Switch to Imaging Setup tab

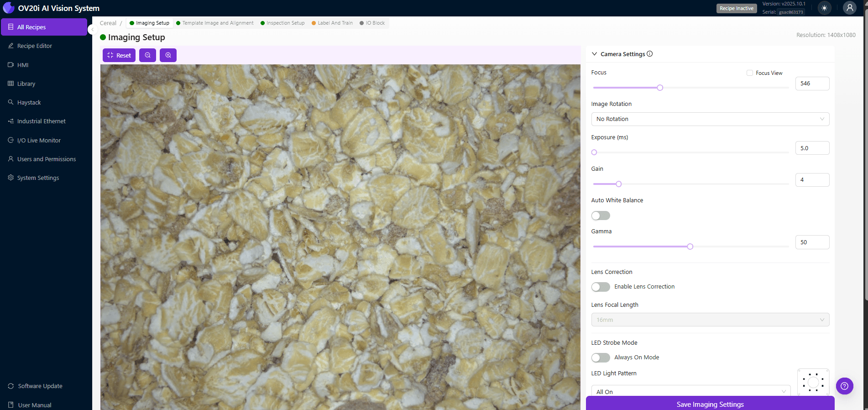(x=149, y=23)
